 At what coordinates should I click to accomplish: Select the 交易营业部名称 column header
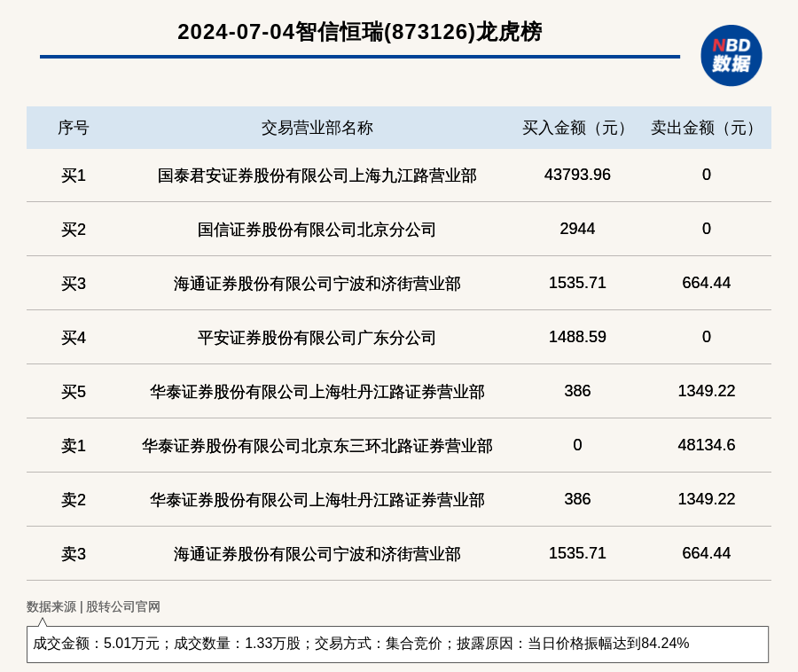pos(317,128)
